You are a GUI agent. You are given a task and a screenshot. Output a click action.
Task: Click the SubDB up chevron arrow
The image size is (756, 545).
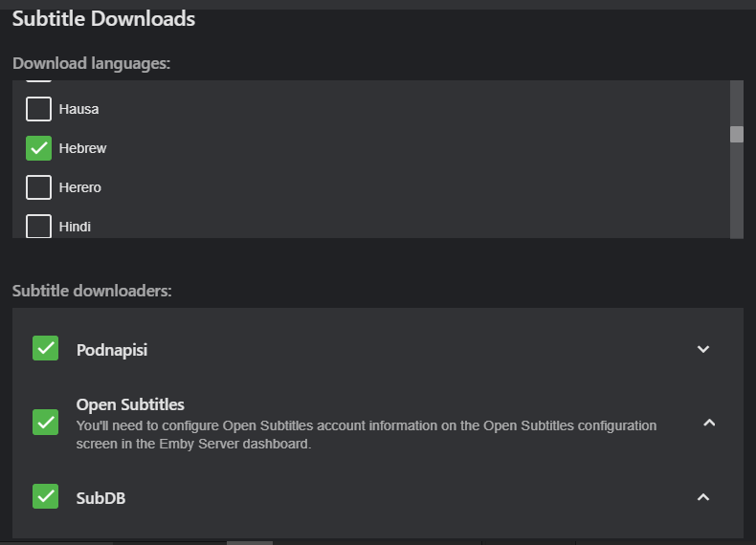click(703, 496)
